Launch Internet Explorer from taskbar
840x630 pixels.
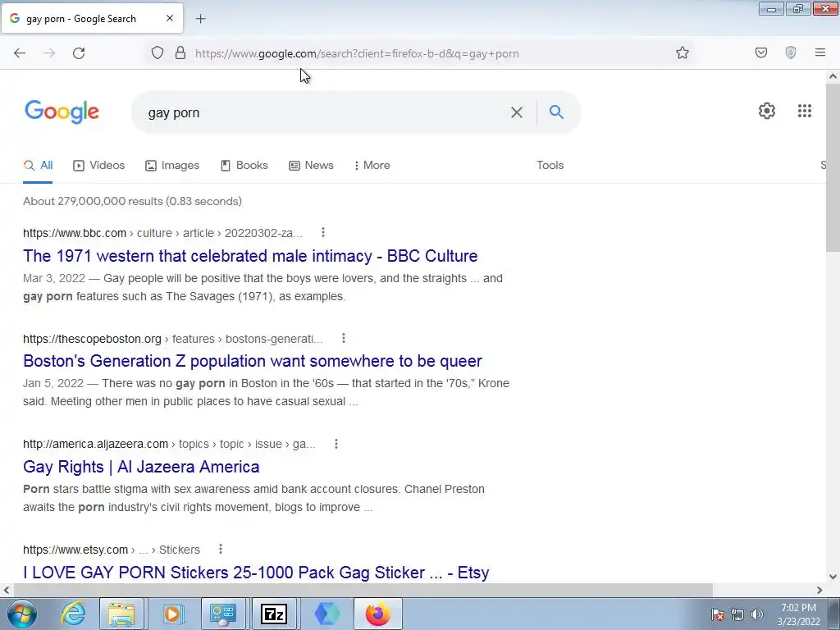[73, 614]
